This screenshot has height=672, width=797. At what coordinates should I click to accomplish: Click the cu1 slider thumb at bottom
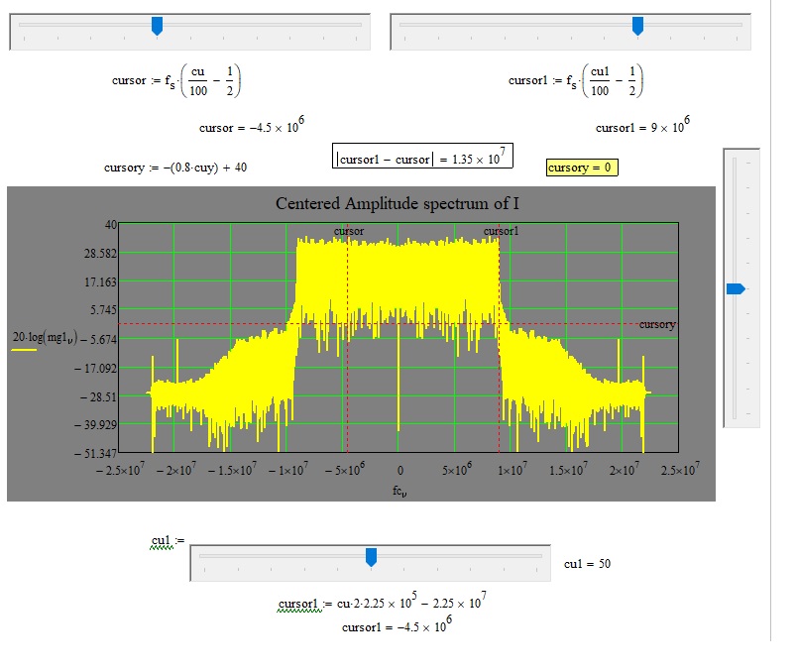(372, 558)
